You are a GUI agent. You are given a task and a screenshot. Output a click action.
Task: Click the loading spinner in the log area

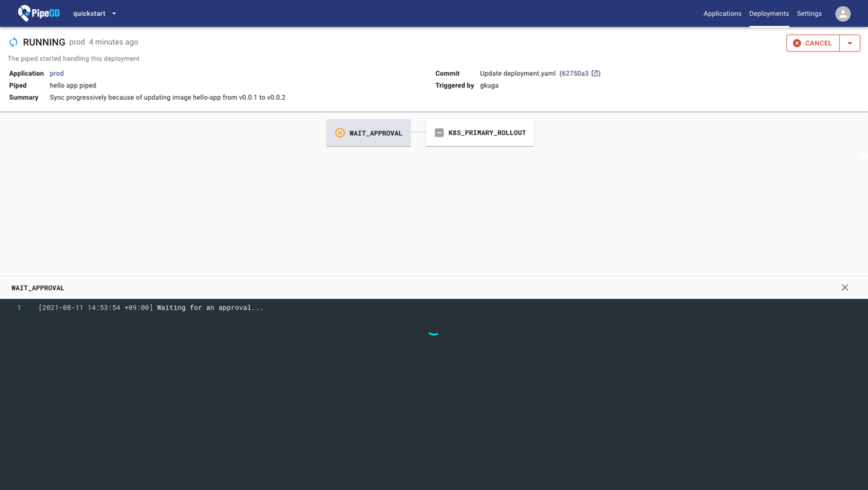click(433, 333)
